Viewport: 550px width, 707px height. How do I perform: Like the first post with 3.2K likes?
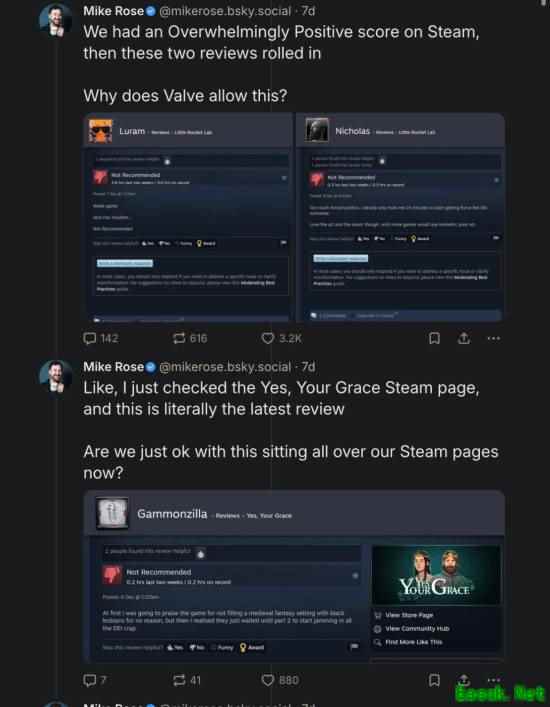tap(281, 338)
